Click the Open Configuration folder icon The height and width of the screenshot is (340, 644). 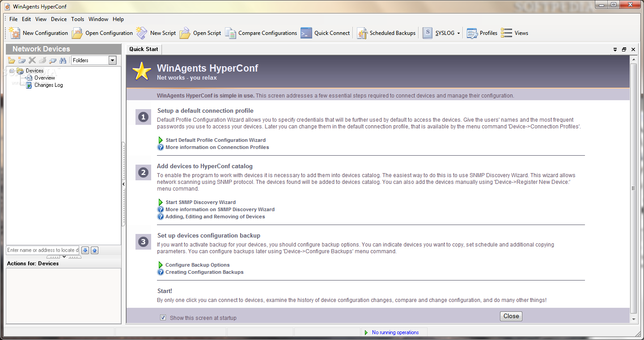(77, 33)
